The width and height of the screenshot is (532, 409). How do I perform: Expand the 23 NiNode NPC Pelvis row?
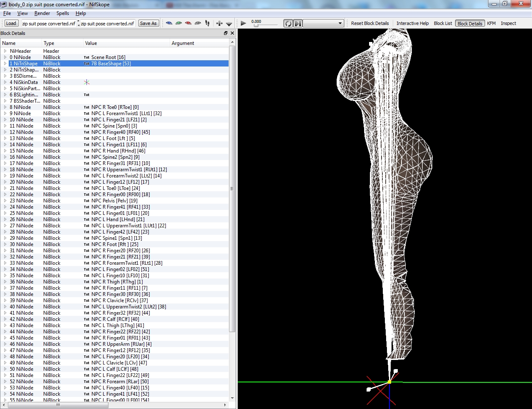pyautogui.click(x=5, y=201)
